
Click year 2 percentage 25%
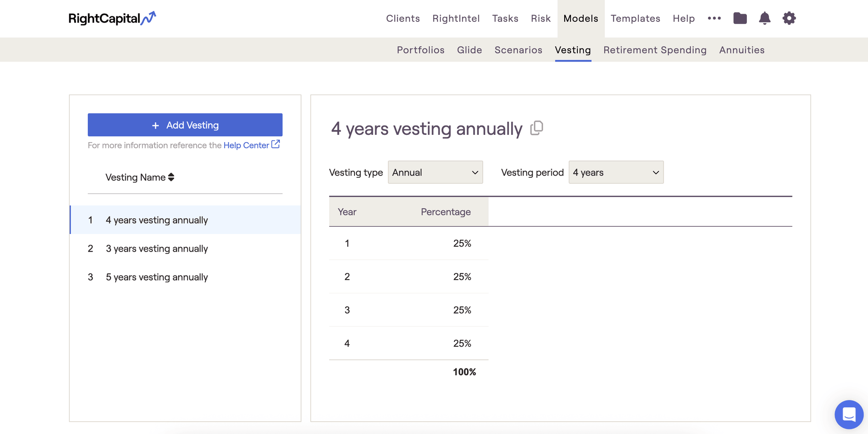point(462,277)
